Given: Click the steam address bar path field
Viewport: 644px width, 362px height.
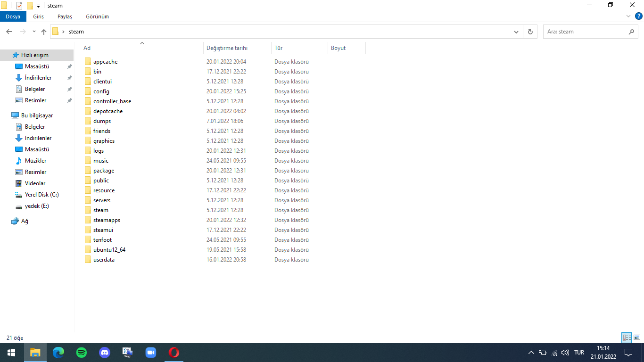Looking at the screenshot, I should tap(285, 32).
